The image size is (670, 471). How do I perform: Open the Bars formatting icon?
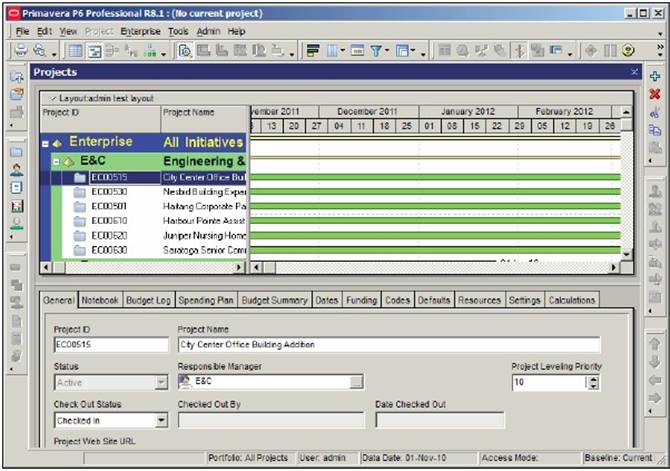[x=313, y=51]
